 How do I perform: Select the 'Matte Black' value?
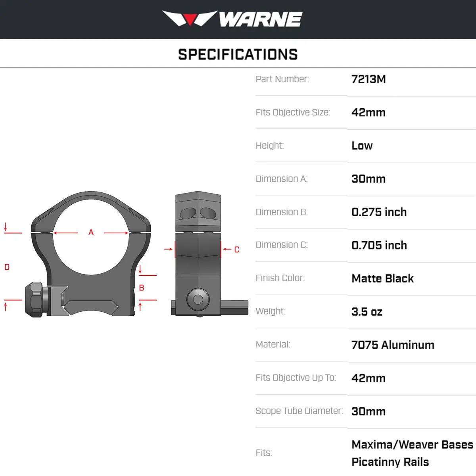click(383, 278)
